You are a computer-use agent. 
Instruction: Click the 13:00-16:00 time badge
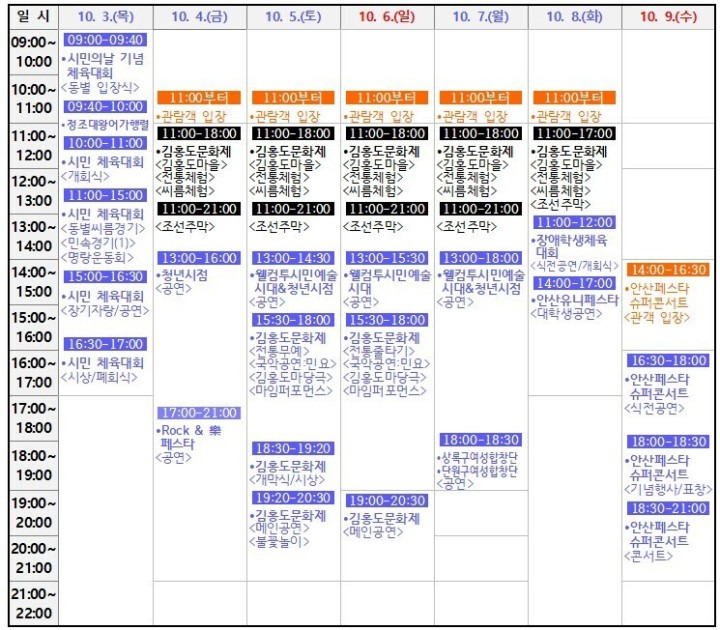pos(199,258)
